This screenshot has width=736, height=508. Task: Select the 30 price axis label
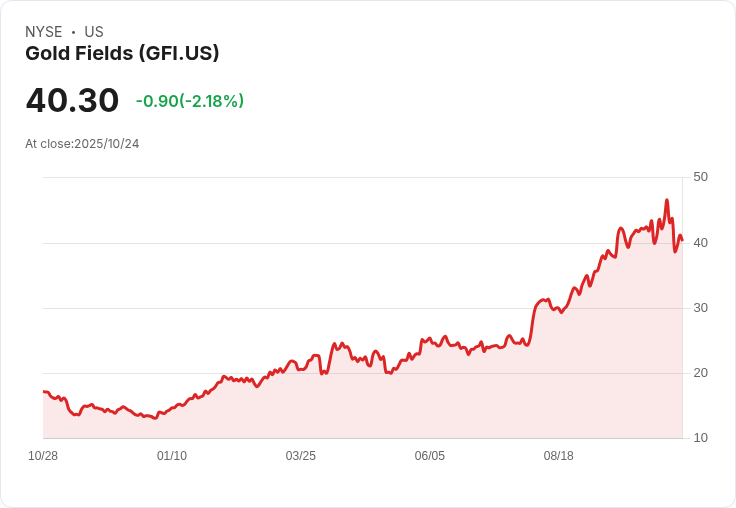[x=700, y=308]
